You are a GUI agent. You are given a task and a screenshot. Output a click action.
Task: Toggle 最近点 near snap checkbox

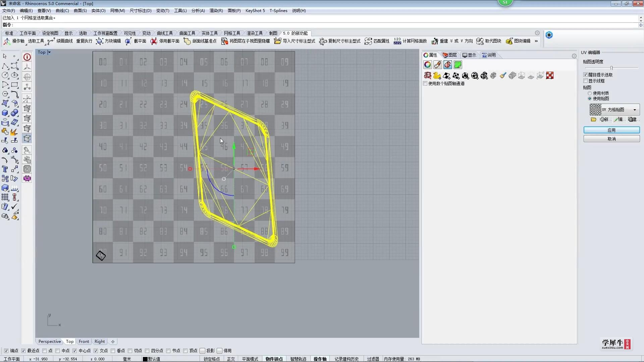23,351
